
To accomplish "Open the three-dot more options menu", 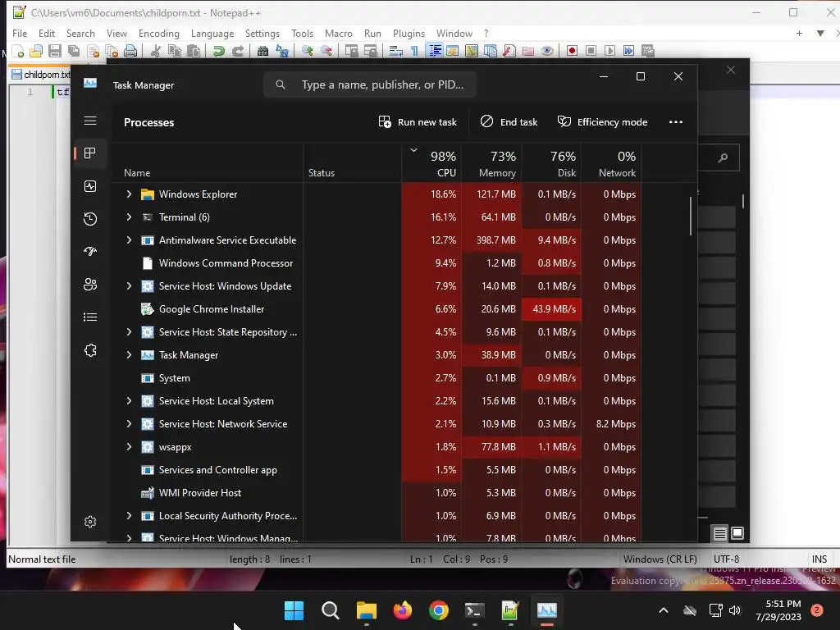I will [x=676, y=122].
